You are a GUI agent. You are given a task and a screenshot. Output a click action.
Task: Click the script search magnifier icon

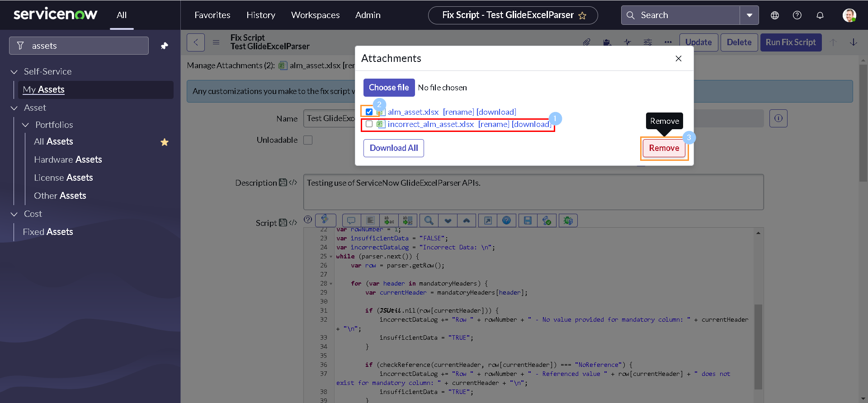(429, 220)
